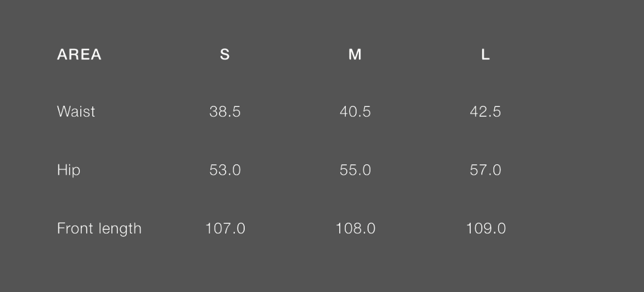Screen dimensions: 644x292
Task: Click the 42.5 waist value
Action: 486,112
